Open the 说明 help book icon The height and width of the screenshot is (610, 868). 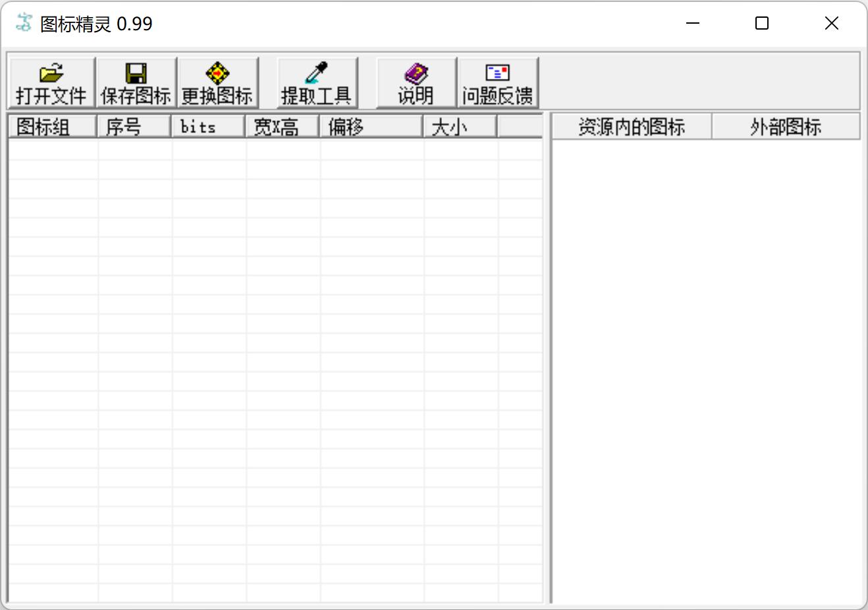(x=416, y=81)
